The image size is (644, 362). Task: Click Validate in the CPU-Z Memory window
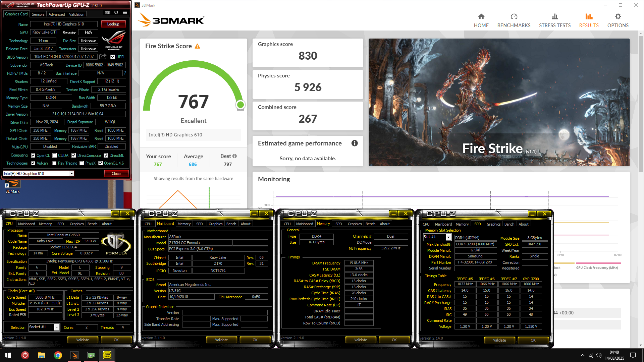click(361, 340)
